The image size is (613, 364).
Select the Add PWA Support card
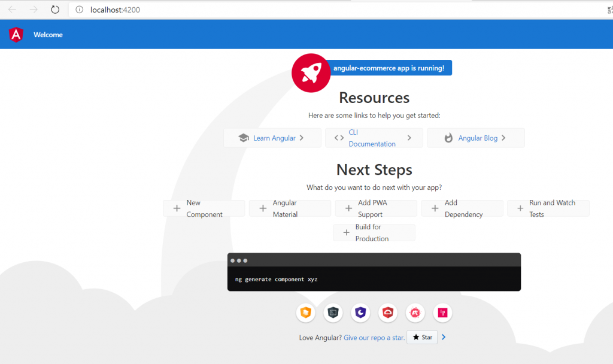point(376,208)
